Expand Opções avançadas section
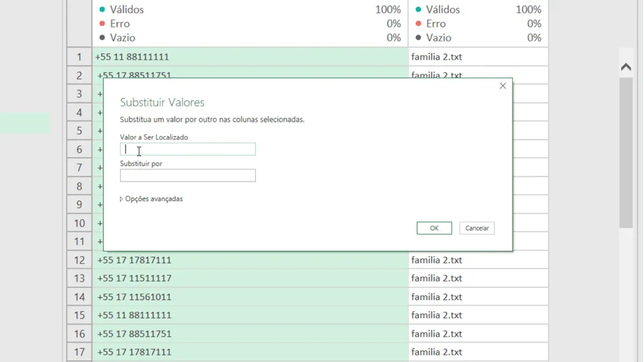The height and width of the screenshot is (362, 644). click(151, 198)
